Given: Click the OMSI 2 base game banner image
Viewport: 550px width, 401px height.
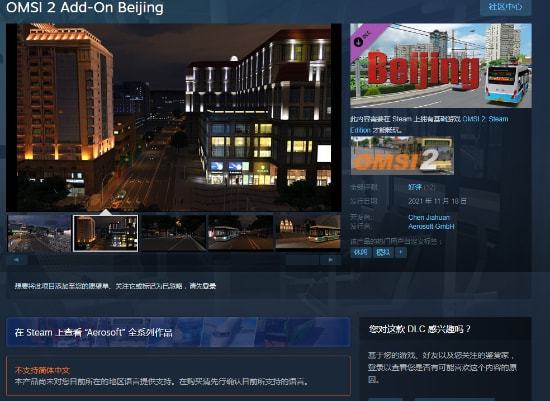Looking at the screenshot, I should click(x=402, y=156).
